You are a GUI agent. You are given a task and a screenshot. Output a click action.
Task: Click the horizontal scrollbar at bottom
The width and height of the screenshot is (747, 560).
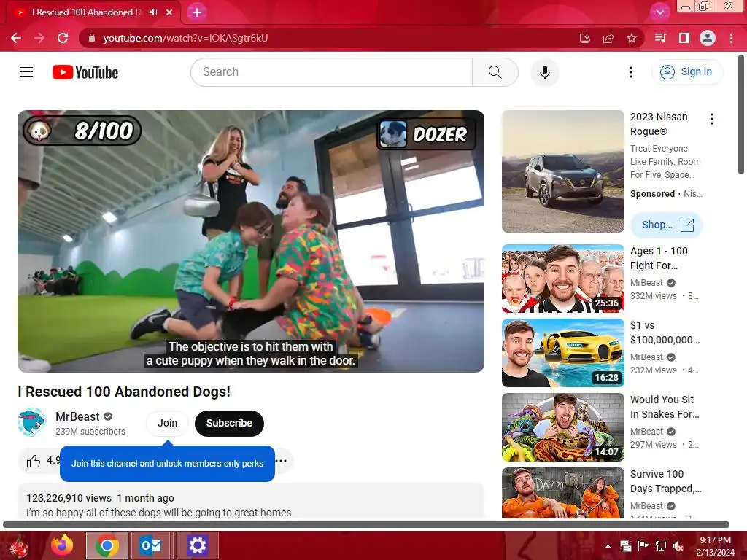point(366,525)
